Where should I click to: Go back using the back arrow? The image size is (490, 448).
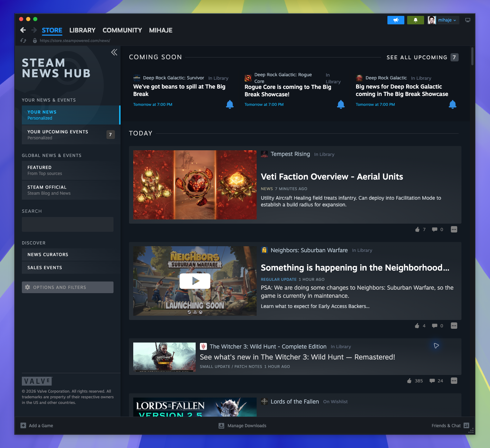tap(23, 30)
